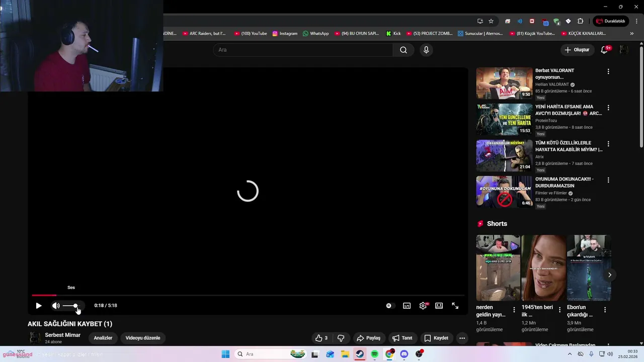This screenshot has width=644, height=362.
Task: Open options for YENİ HARİTA EFSANE video
Action: pos(608,108)
